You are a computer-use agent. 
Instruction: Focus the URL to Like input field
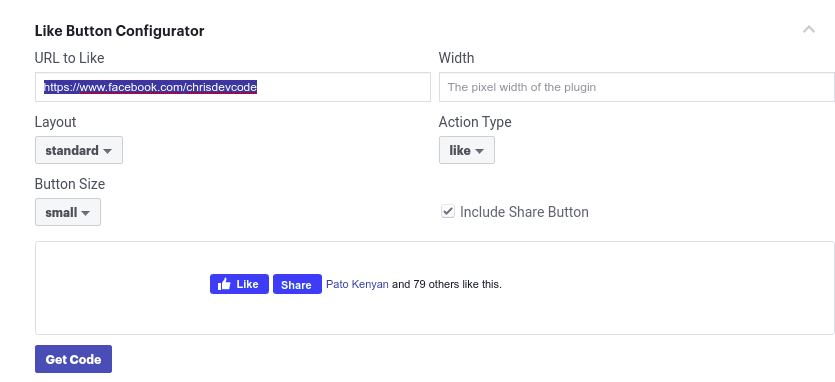click(233, 87)
